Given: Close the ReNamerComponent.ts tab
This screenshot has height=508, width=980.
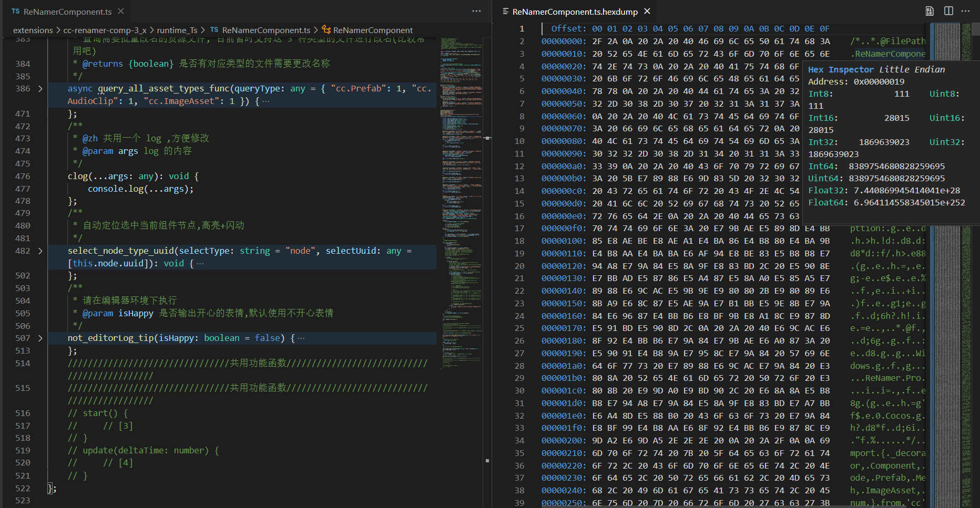Looking at the screenshot, I should pyautogui.click(x=121, y=11).
